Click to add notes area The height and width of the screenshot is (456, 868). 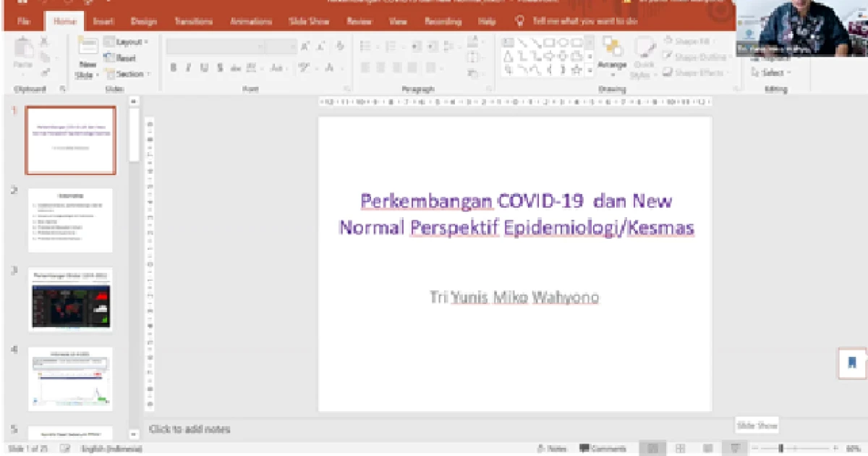tap(190, 429)
